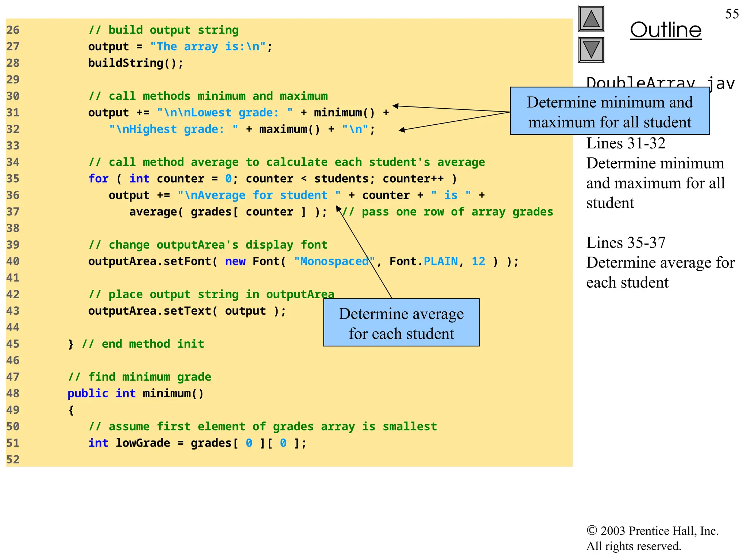Click the for keyword on line 35

pos(98,179)
